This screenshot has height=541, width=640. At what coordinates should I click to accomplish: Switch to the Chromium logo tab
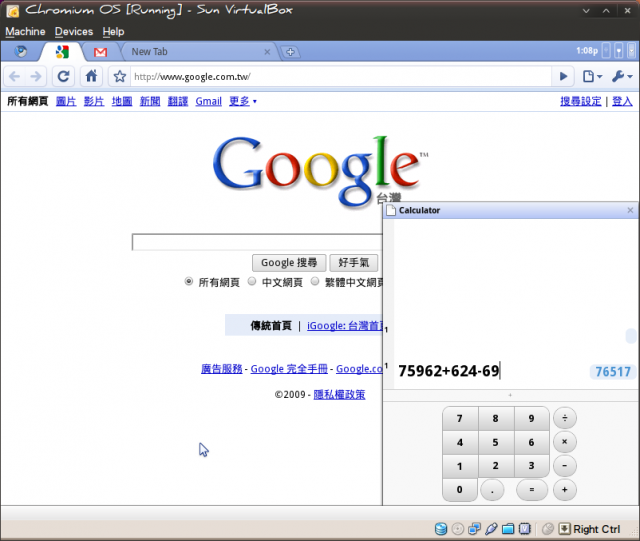[20, 52]
